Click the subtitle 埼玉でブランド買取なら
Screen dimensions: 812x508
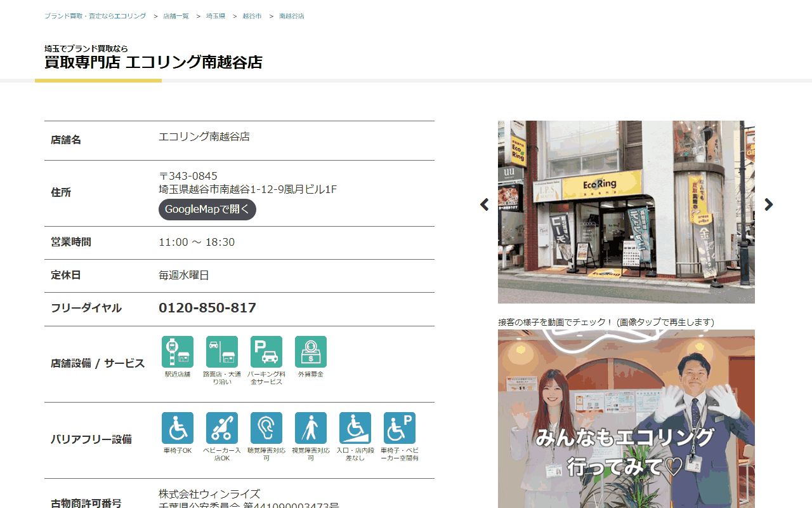(x=86, y=48)
